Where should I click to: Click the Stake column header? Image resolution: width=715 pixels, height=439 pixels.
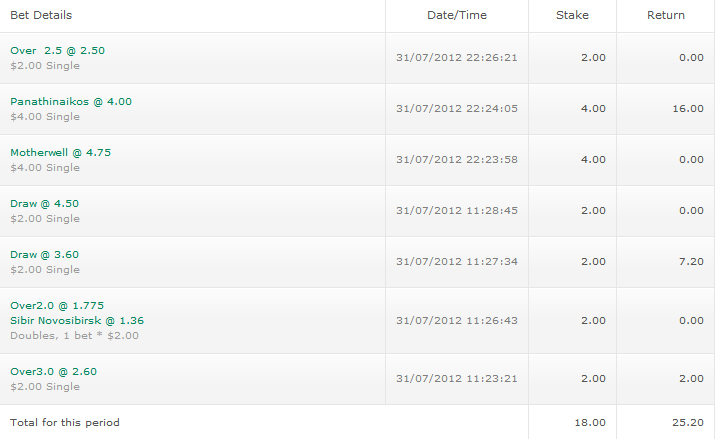click(x=572, y=15)
